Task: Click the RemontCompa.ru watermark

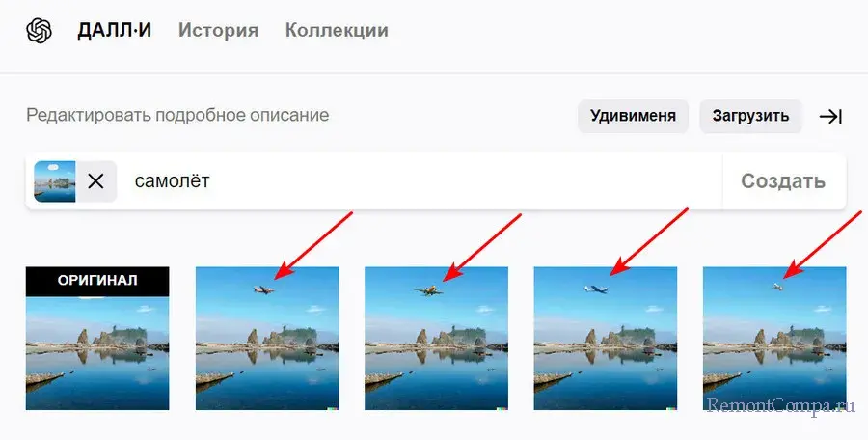Action: click(781, 406)
